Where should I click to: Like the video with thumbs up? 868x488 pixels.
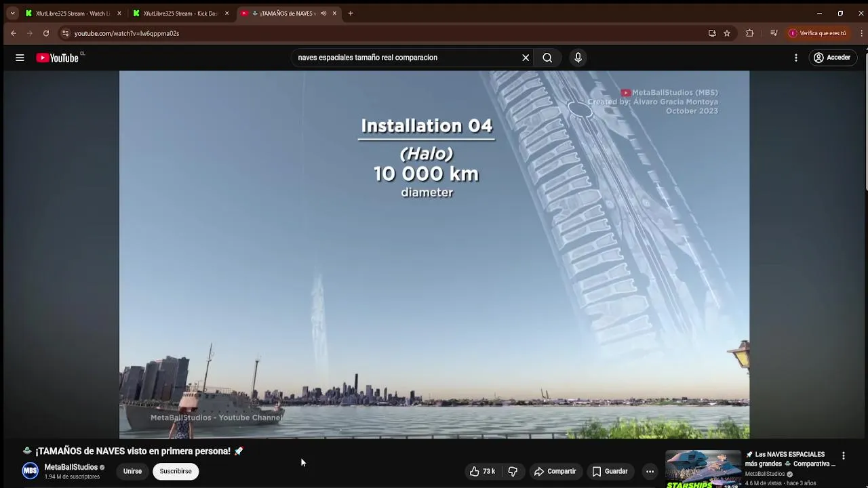click(x=482, y=471)
